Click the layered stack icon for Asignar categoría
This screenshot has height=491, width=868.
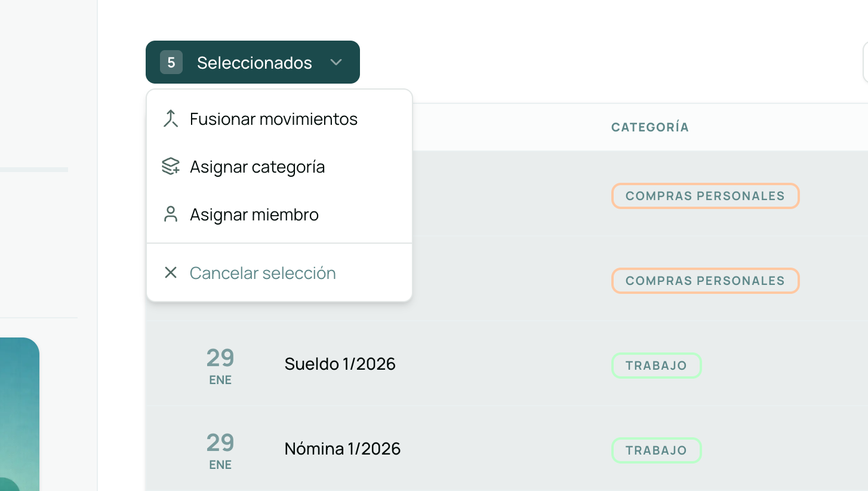171,166
